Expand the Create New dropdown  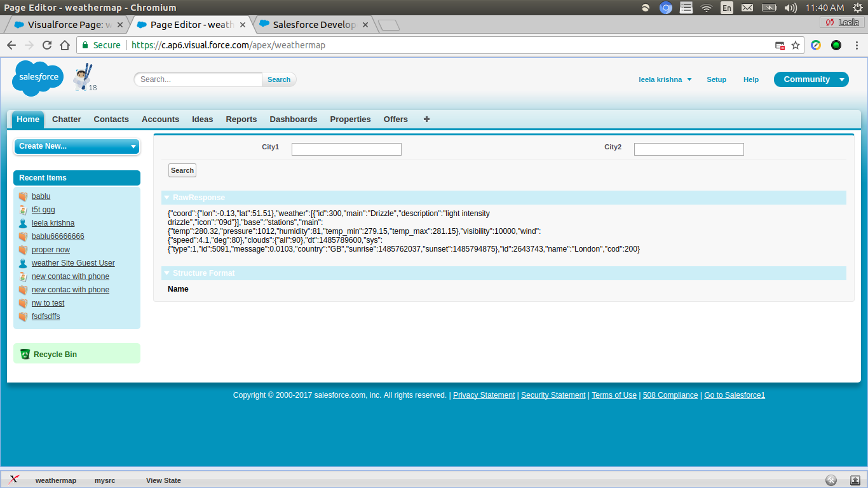(x=76, y=146)
